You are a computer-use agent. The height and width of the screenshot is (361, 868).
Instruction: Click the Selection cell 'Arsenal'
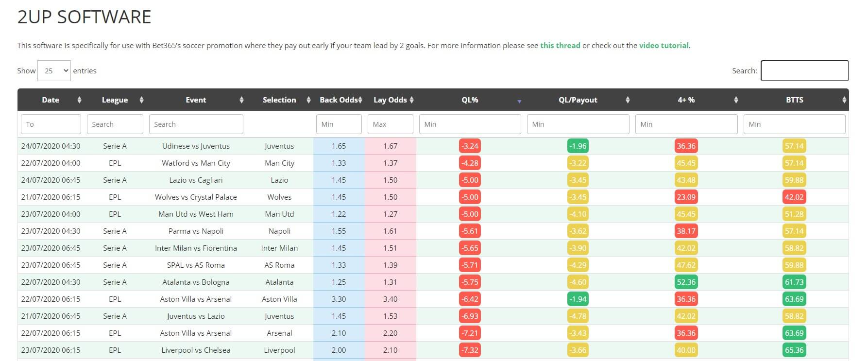(279, 333)
